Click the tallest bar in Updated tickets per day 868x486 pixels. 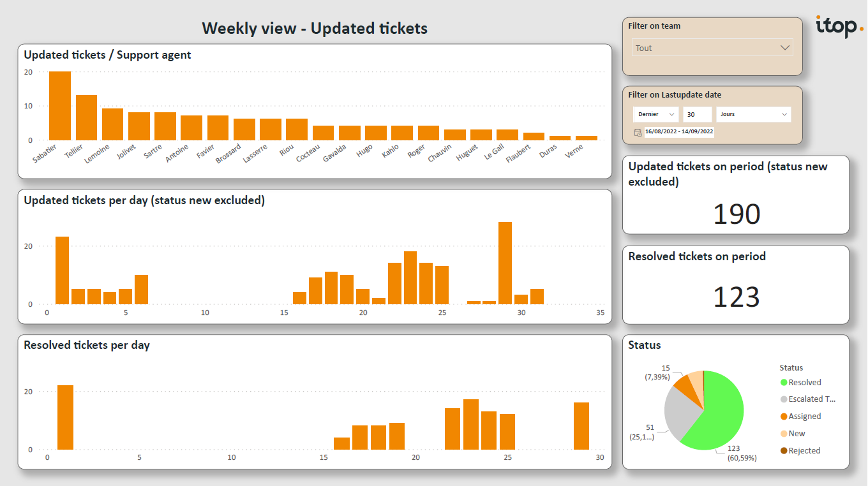tap(505, 263)
